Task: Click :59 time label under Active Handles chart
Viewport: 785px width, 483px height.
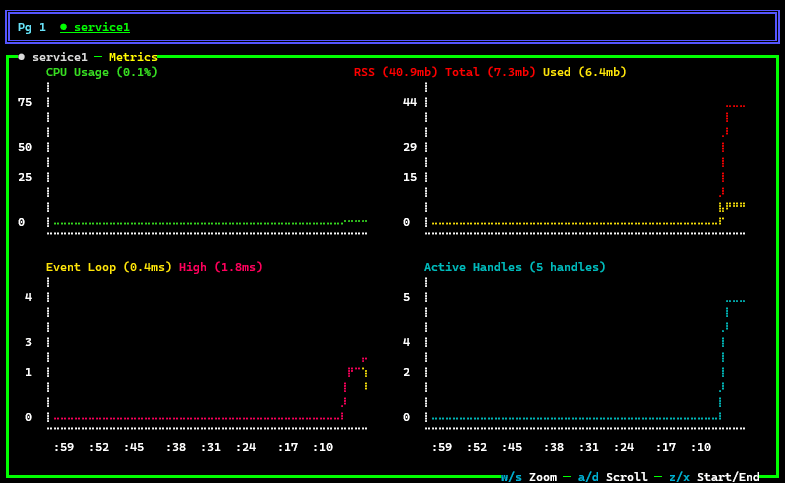Action: point(442,447)
